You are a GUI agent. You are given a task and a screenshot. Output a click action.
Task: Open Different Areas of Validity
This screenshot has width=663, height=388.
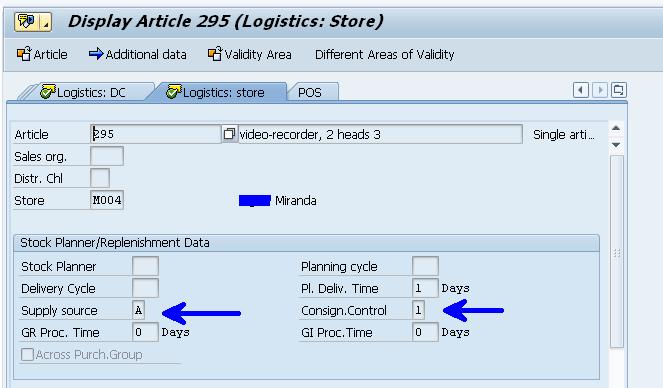click(384, 55)
